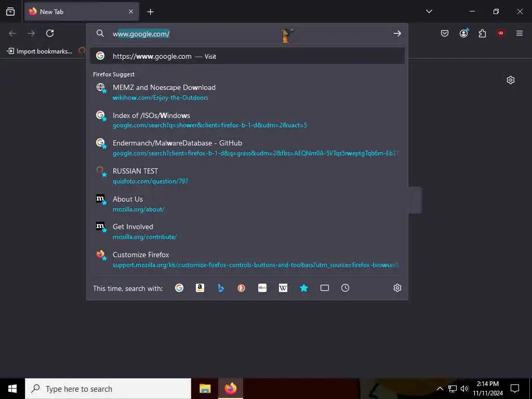Click the magnifier icon in address bar
532x399 pixels.
coord(100,33)
